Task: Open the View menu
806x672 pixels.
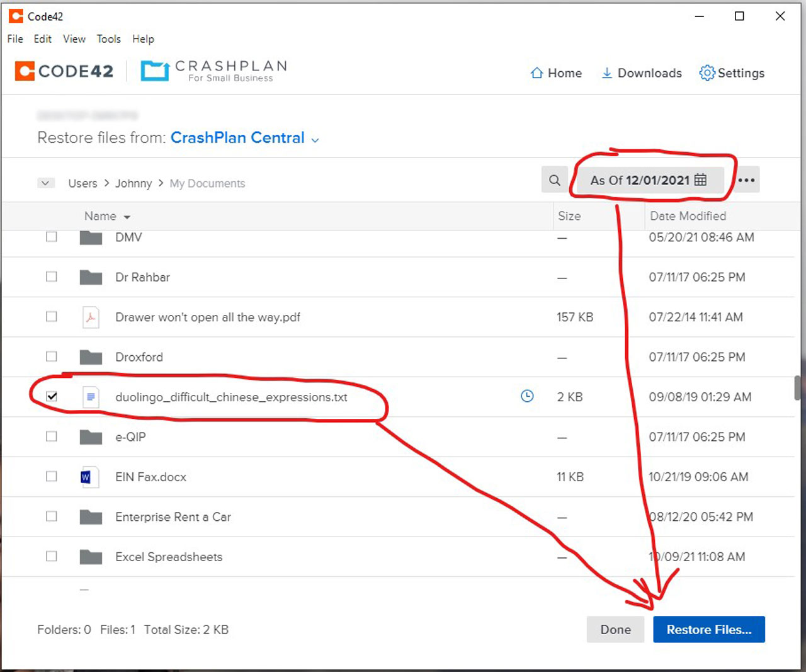Action: pos(74,39)
